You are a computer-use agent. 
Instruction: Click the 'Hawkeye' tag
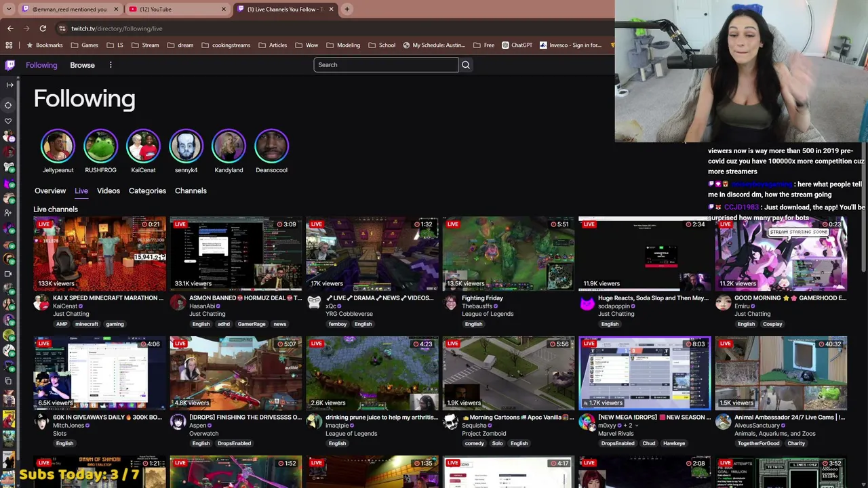tap(674, 443)
